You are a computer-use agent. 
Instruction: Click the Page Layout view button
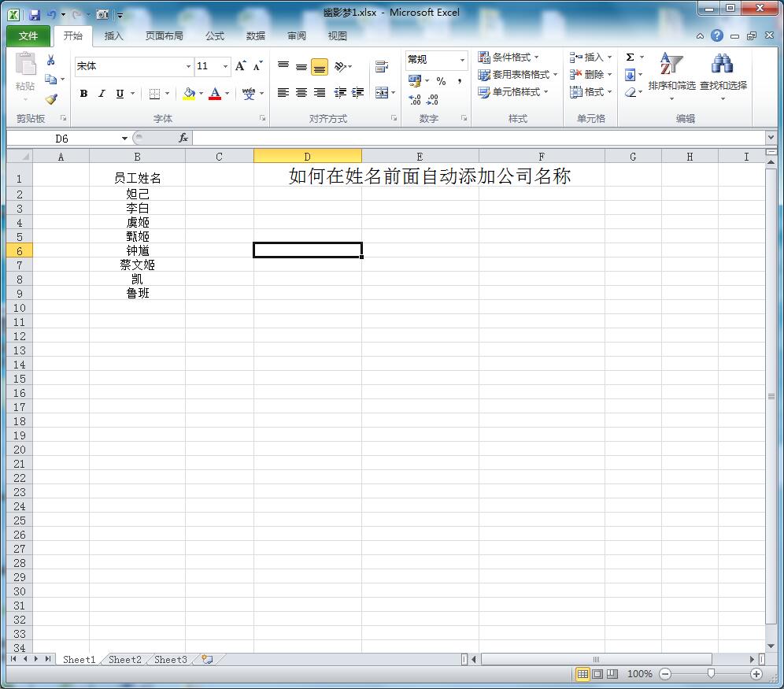pyautogui.click(x=597, y=674)
